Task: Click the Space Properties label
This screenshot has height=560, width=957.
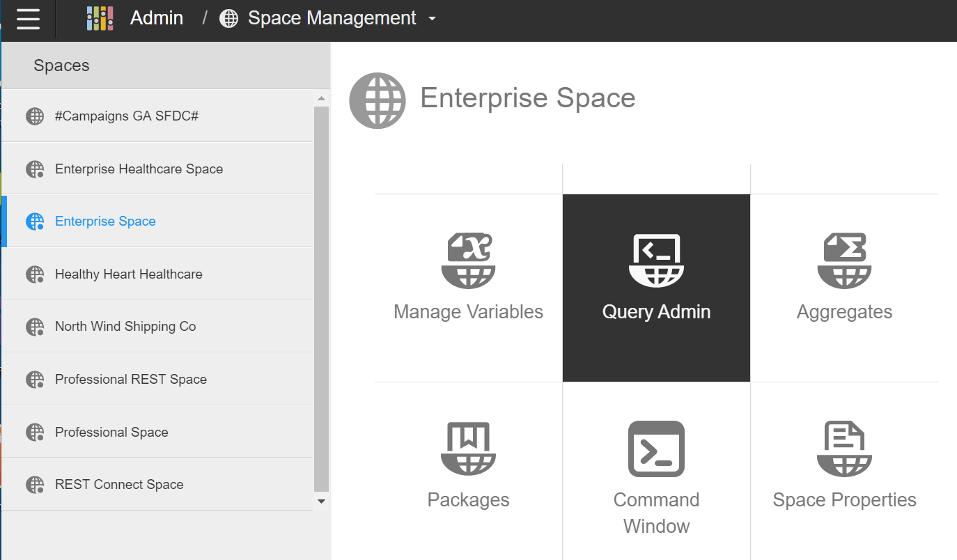Action: click(x=844, y=499)
